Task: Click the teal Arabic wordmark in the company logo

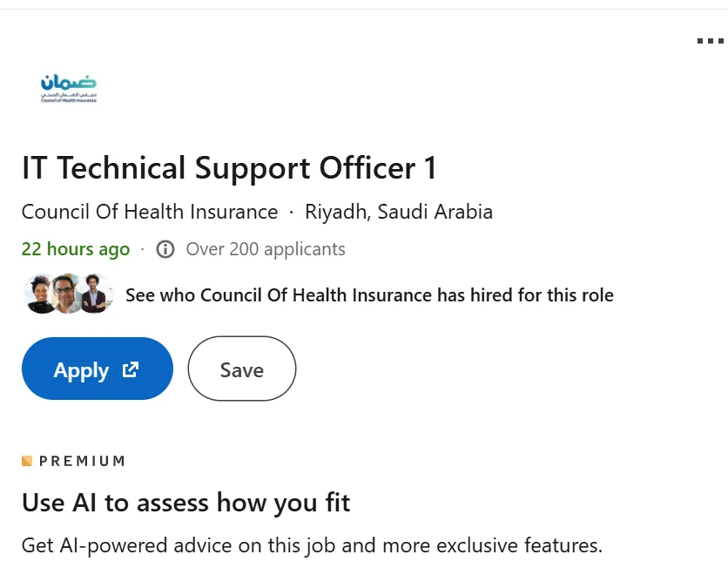Action: tap(68, 82)
